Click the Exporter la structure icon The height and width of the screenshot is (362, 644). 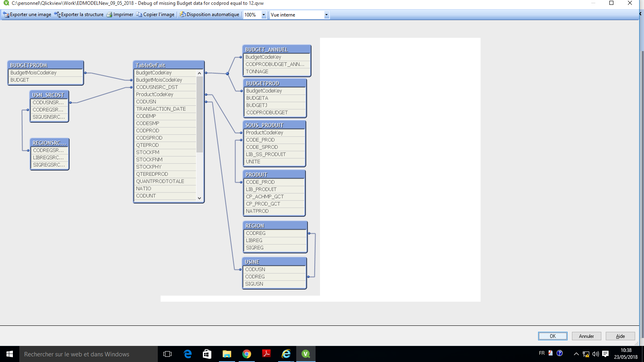(57, 14)
